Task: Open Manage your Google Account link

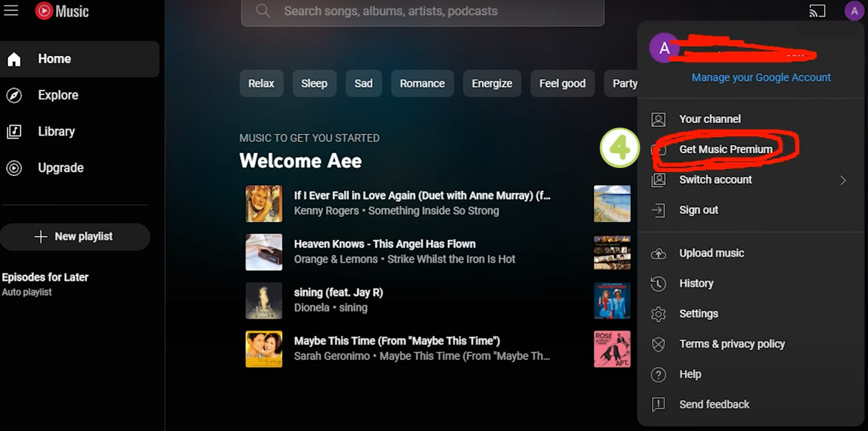Action: click(x=761, y=78)
